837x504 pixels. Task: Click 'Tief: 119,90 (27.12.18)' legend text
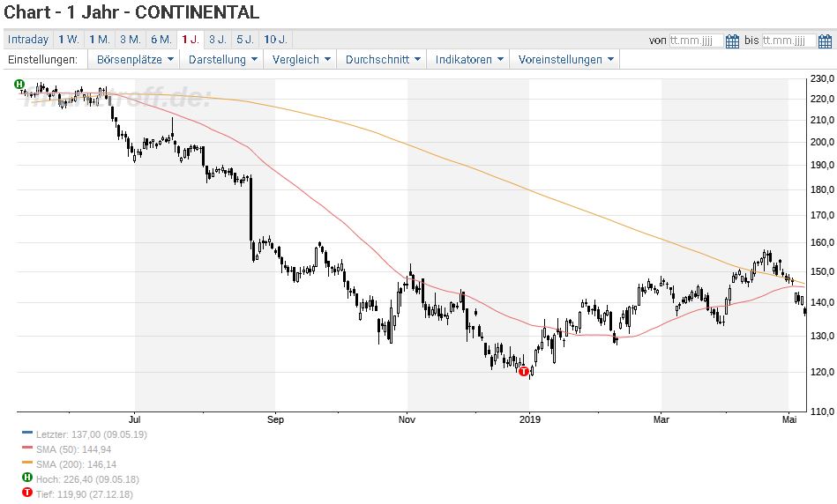[x=85, y=494]
